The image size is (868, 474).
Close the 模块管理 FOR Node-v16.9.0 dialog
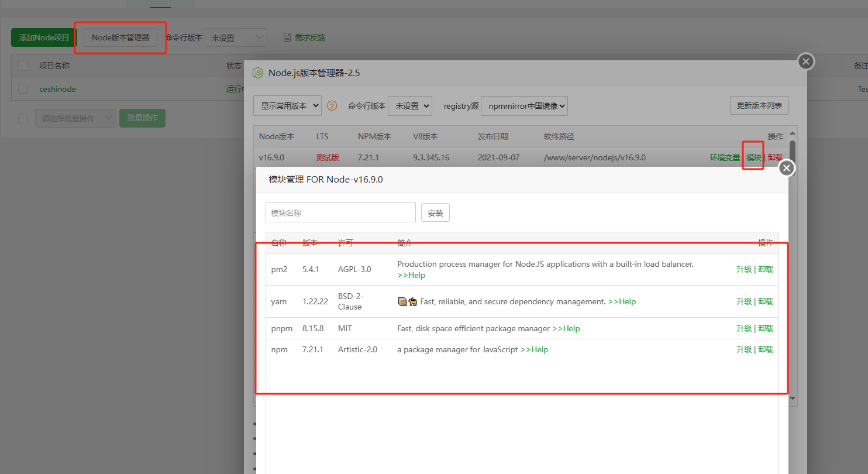(787, 168)
